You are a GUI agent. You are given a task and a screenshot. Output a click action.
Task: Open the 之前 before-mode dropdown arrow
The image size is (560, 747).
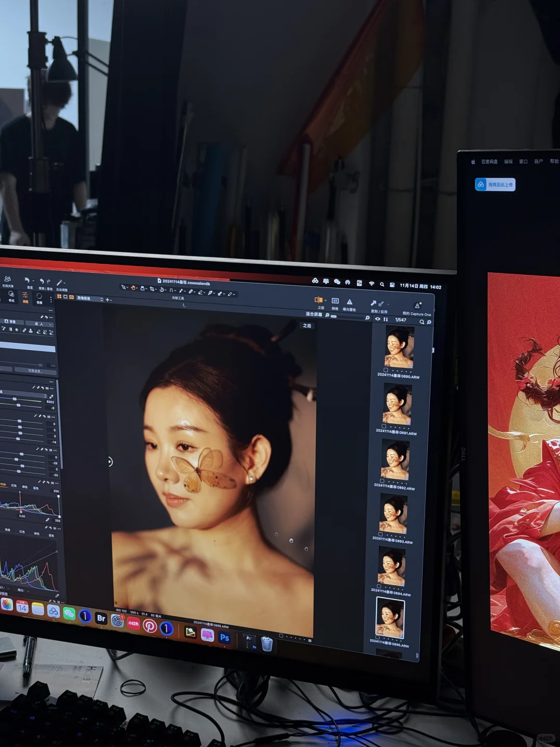tap(326, 300)
